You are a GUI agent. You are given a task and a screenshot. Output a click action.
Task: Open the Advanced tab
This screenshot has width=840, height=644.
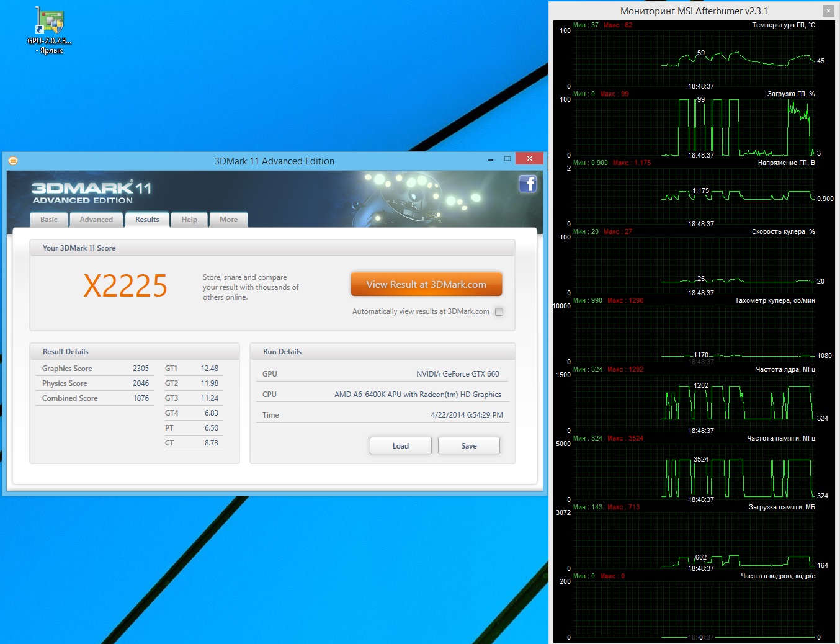pos(96,220)
